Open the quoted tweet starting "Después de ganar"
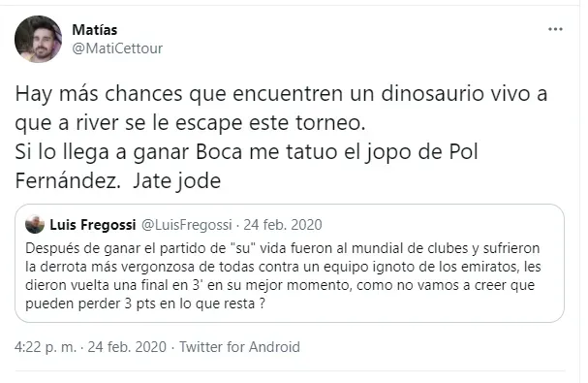The height and width of the screenshot is (383, 588). 289,263
